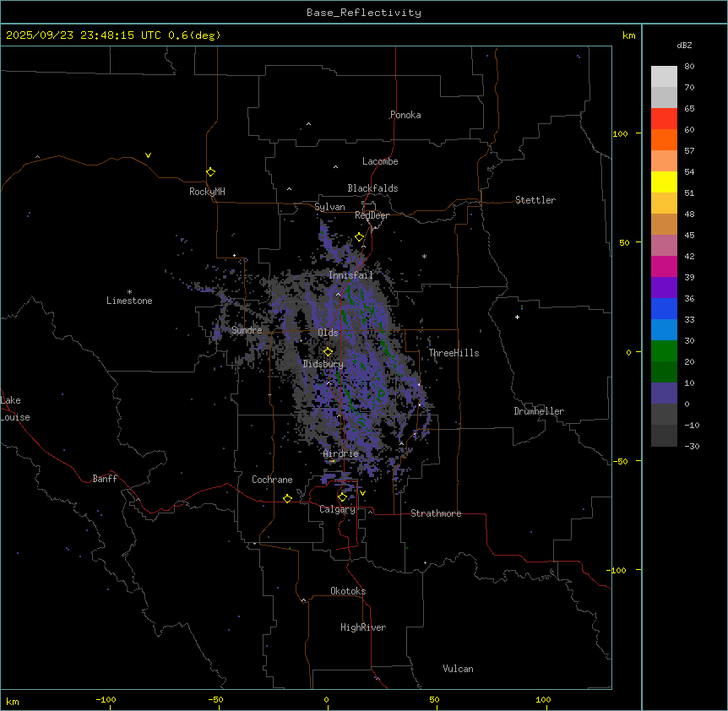
Task: Click the Banff city label
Action: (105, 479)
